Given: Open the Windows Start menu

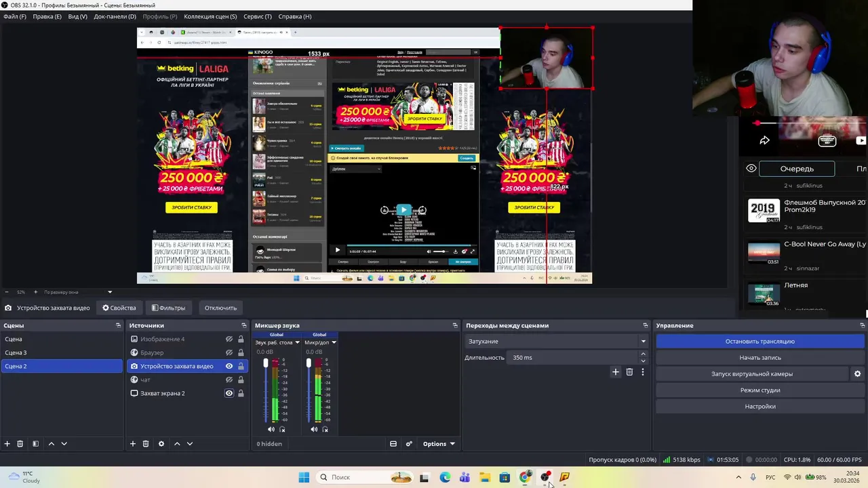Looking at the screenshot, I should pos(304,477).
